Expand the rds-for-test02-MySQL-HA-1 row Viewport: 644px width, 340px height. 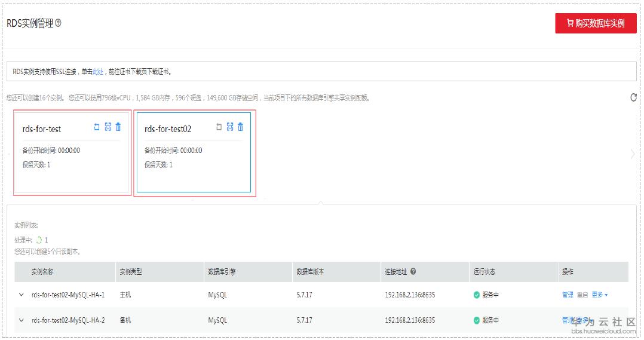22,295
